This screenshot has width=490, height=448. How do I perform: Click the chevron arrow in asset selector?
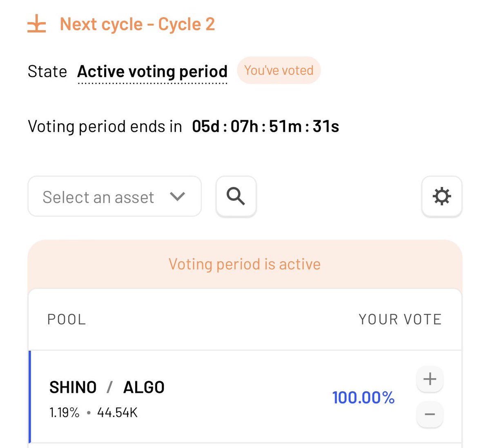click(177, 196)
